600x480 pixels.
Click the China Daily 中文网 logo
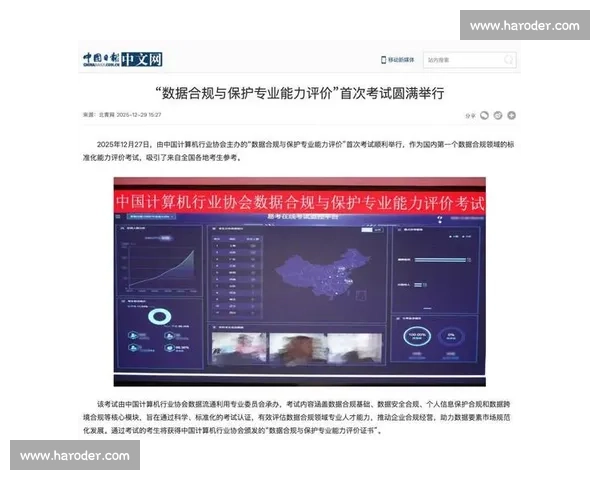[123, 59]
